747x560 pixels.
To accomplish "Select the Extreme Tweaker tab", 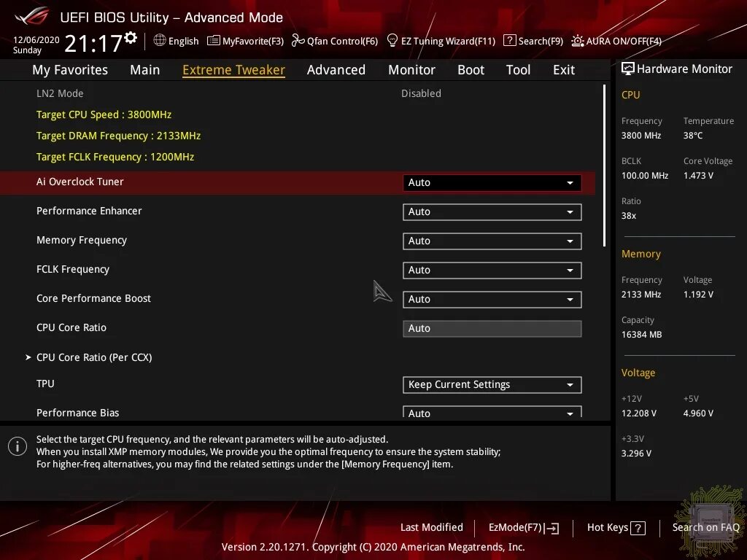I will [234, 70].
